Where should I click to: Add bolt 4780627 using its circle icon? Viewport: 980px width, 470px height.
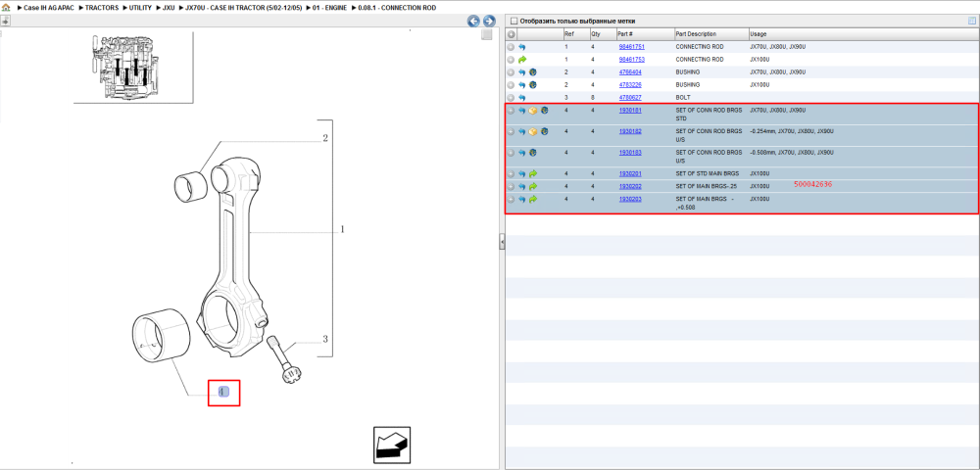point(511,98)
